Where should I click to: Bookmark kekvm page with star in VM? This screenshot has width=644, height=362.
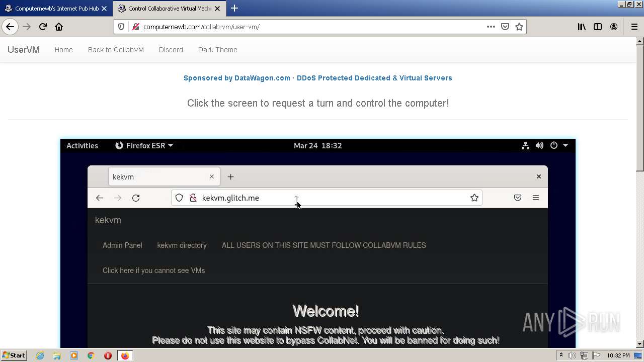[474, 198]
